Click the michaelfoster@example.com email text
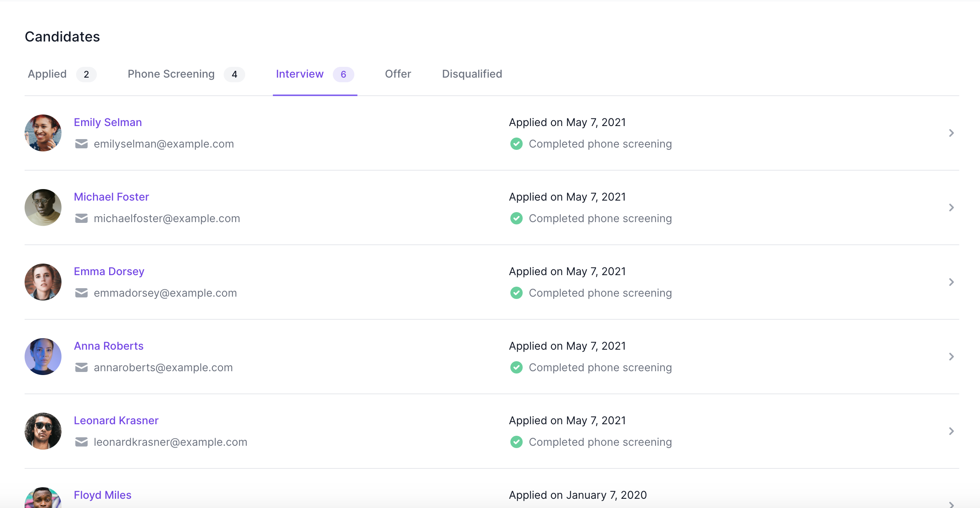Image resolution: width=980 pixels, height=508 pixels. 167,218
